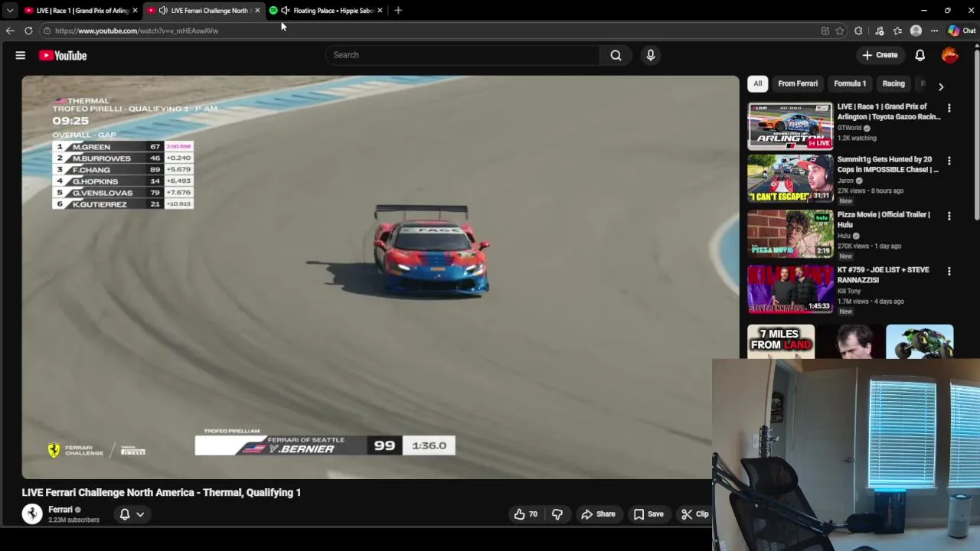The width and height of the screenshot is (980, 551).
Task: Open options for Summit1g video
Action: click(x=949, y=161)
